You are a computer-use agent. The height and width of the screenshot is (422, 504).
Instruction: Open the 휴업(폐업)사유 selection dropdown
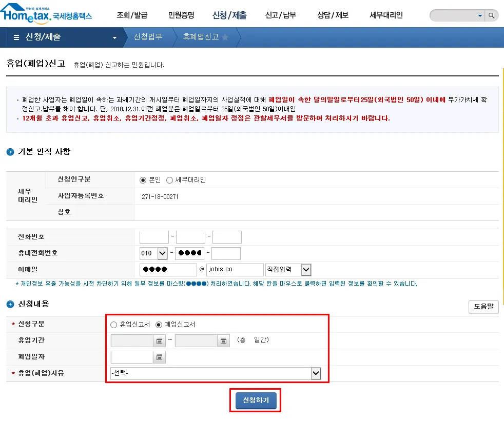(316, 373)
